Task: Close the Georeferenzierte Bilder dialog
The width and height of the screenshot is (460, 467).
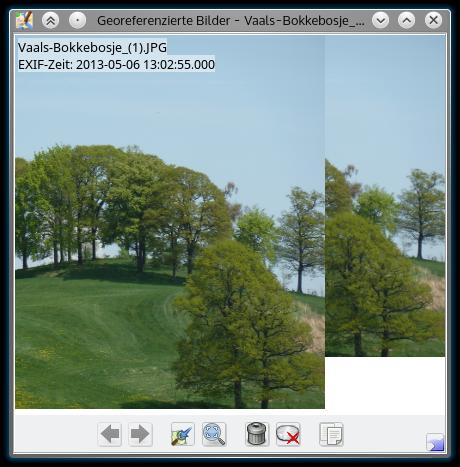Action: click(x=433, y=21)
